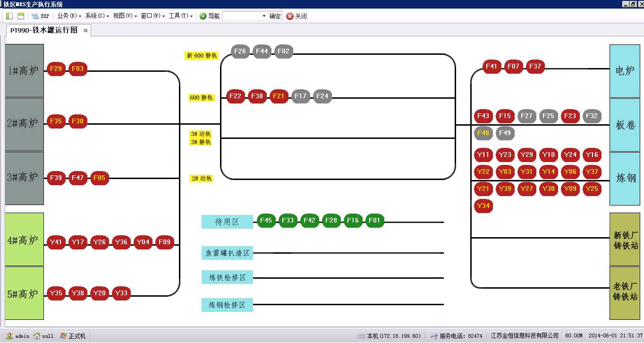The width and height of the screenshot is (644, 343).
Task: Click the 正式机 status entry
Action: click(73, 336)
